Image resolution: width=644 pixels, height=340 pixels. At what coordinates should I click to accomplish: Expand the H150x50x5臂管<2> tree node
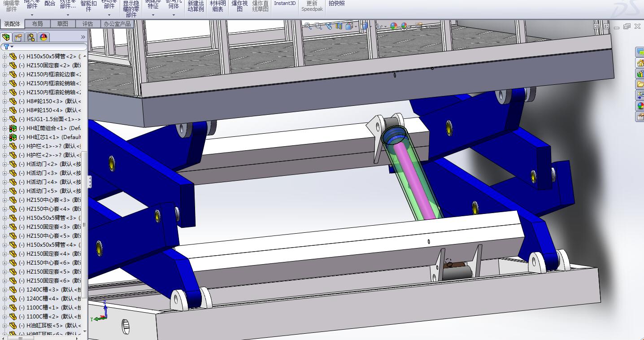click(4, 57)
